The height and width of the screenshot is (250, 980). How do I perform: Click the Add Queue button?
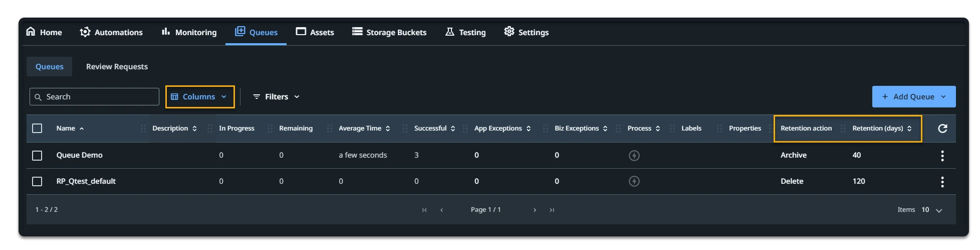click(914, 97)
